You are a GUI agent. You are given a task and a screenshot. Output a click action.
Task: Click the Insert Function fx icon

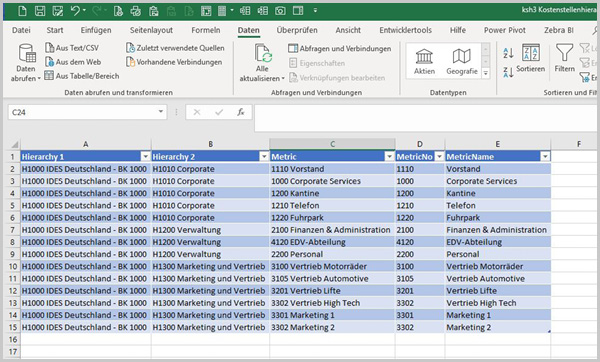241,112
